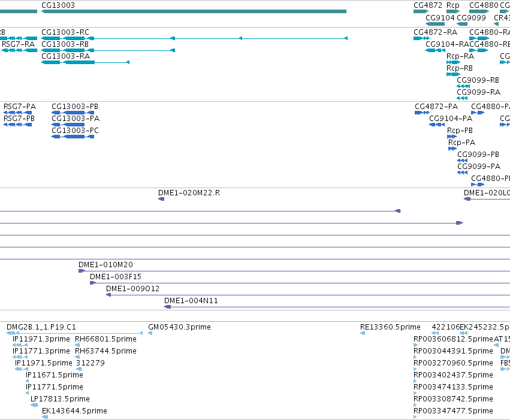This screenshot has height=420, width=510.
Task: Select the CG9099-PA protein label
Action: click(x=479, y=167)
